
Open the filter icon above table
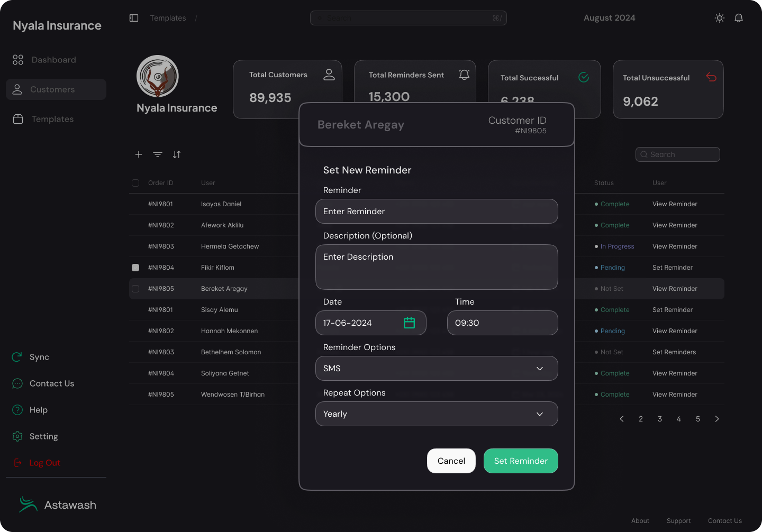click(158, 154)
